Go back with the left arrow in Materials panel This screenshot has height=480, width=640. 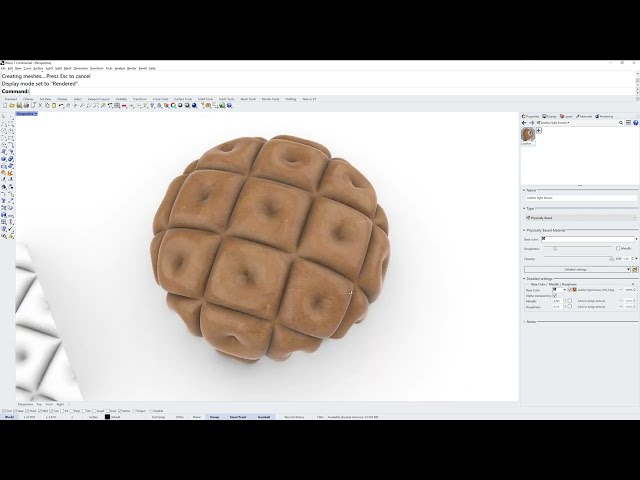pyautogui.click(x=524, y=122)
